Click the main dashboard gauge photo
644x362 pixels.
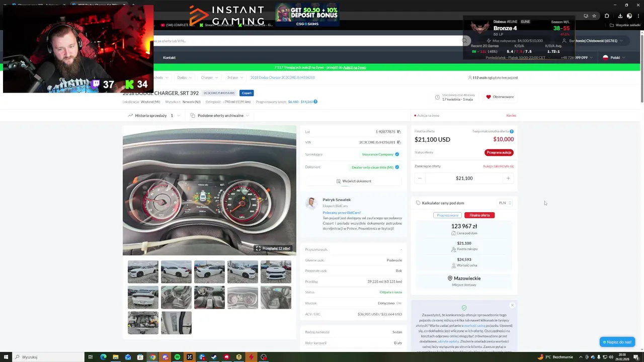click(x=209, y=190)
